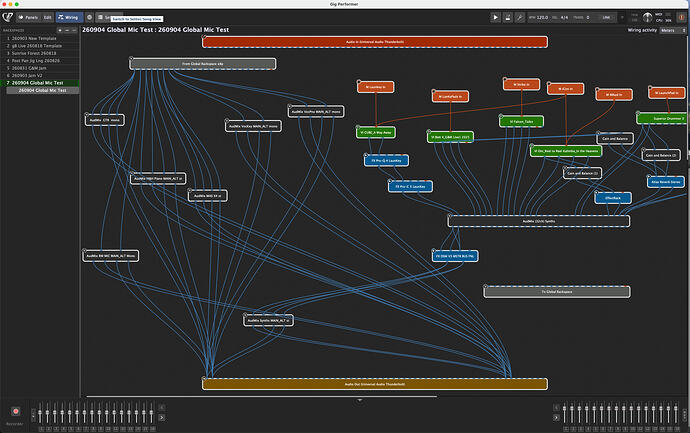Select the To Global Rackspace block
This screenshot has width=690, height=433.
[557, 292]
